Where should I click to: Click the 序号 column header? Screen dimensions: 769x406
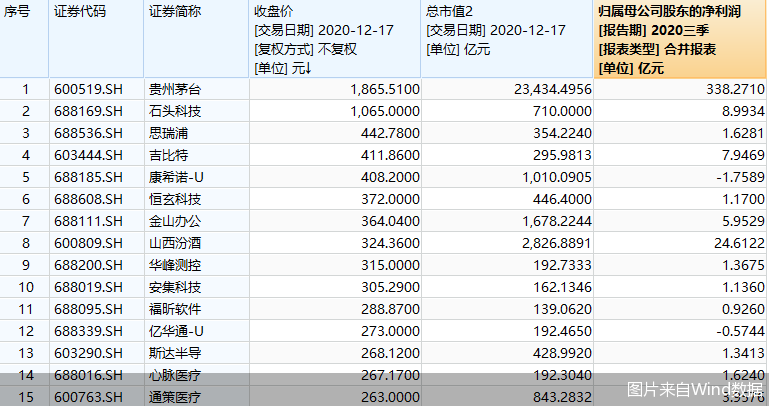pyautogui.click(x=17, y=11)
